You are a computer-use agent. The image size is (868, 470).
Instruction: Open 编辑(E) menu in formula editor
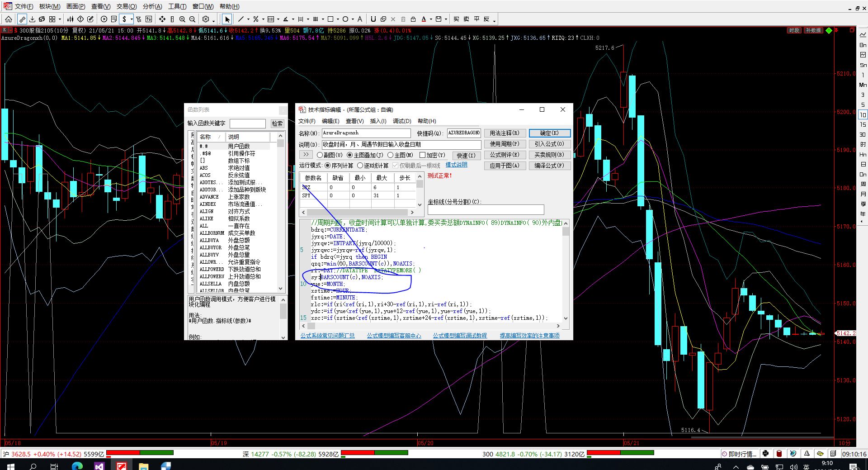click(330, 121)
